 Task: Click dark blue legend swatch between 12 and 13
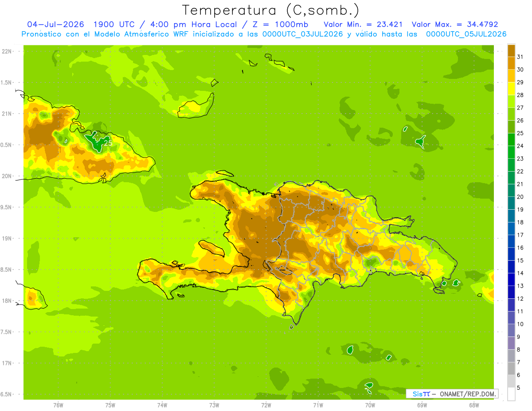511,292
